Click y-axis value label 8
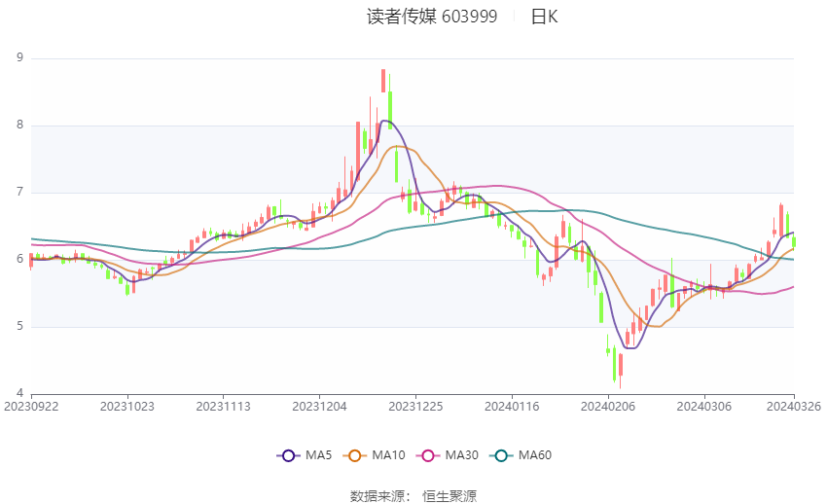The height and width of the screenshot is (504, 827). coord(20,125)
